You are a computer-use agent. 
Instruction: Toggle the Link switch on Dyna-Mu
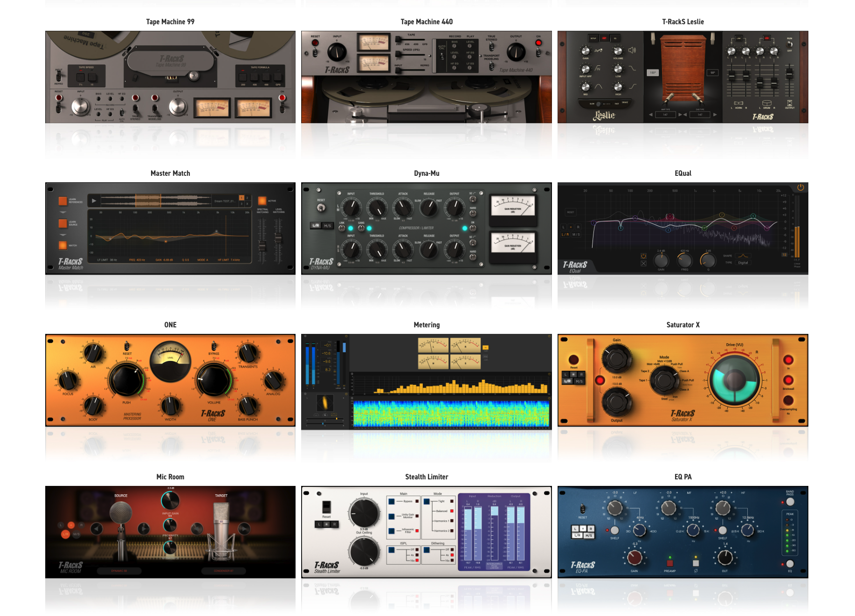click(342, 228)
